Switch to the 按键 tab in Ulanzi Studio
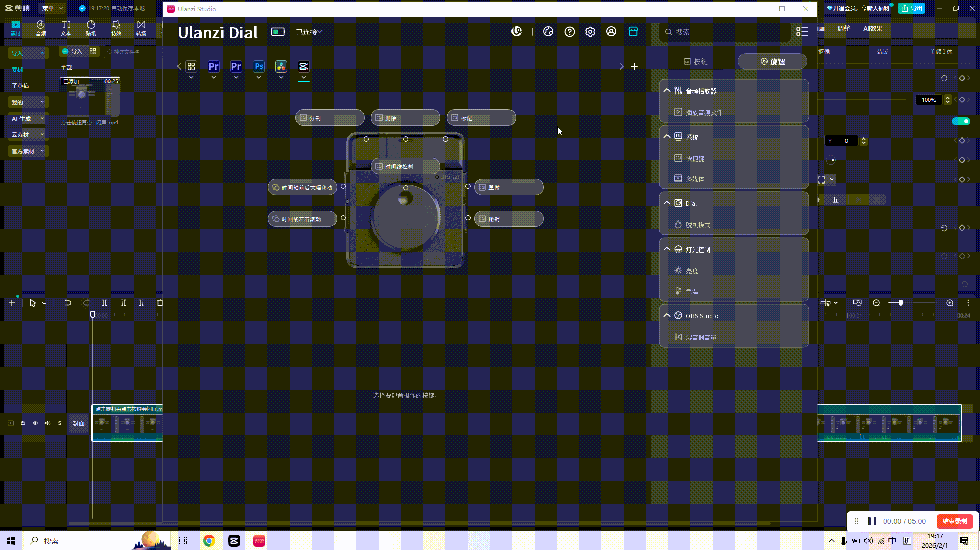 click(x=696, y=61)
